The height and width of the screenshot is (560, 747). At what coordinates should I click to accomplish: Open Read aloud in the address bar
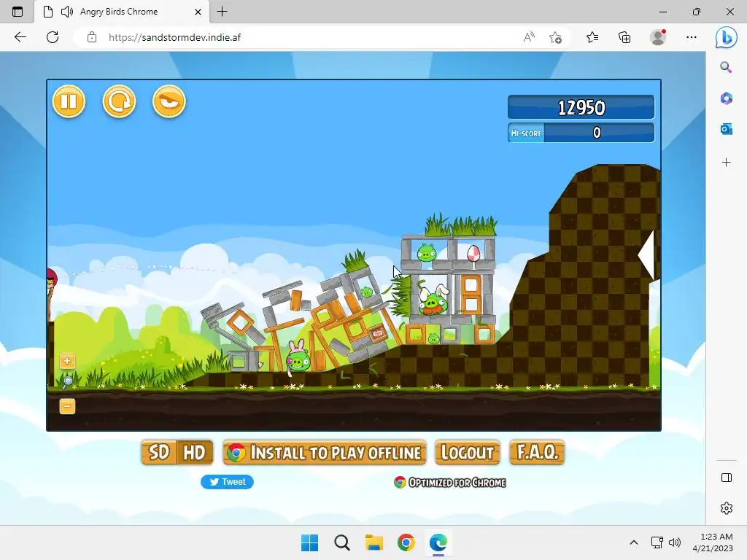coord(529,37)
